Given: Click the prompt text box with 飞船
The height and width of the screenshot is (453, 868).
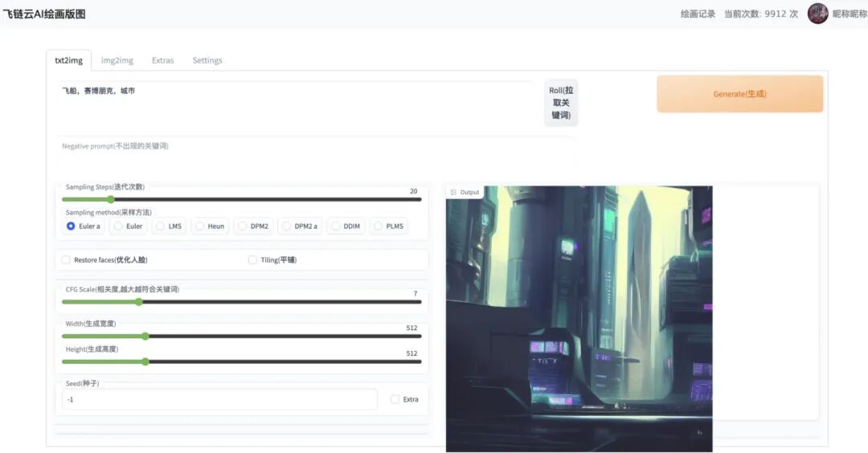Looking at the screenshot, I should (296, 106).
